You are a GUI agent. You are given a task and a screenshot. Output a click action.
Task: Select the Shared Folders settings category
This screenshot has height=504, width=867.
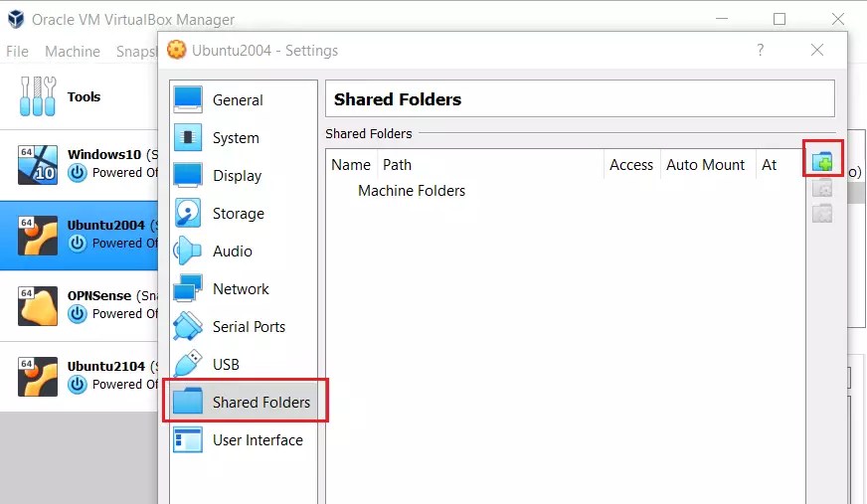tap(244, 402)
